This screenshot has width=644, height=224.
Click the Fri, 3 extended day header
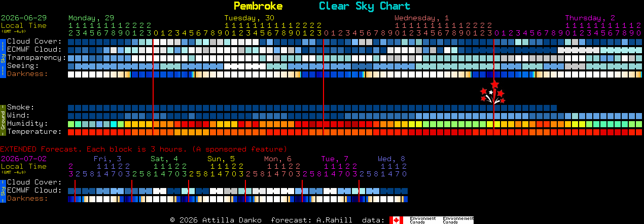[x=108, y=158]
